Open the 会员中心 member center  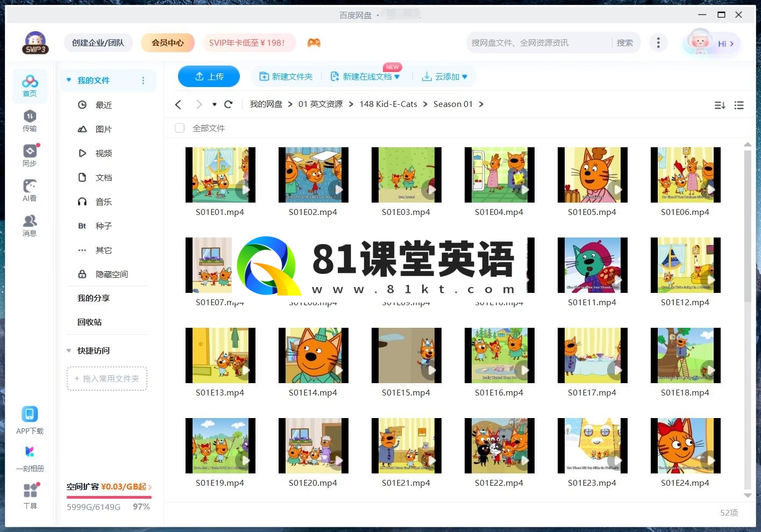tap(168, 42)
